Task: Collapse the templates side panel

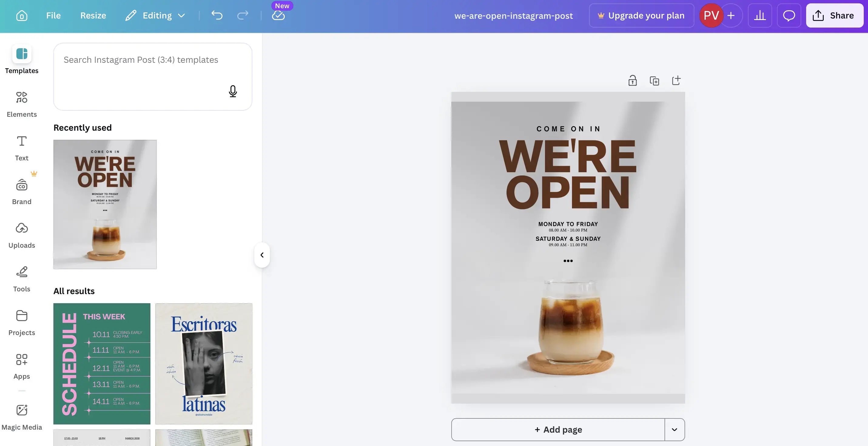Action: point(261,255)
